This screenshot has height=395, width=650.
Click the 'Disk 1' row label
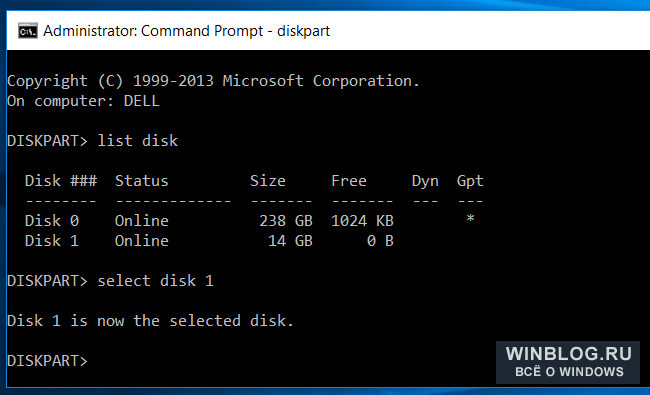[52, 241]
